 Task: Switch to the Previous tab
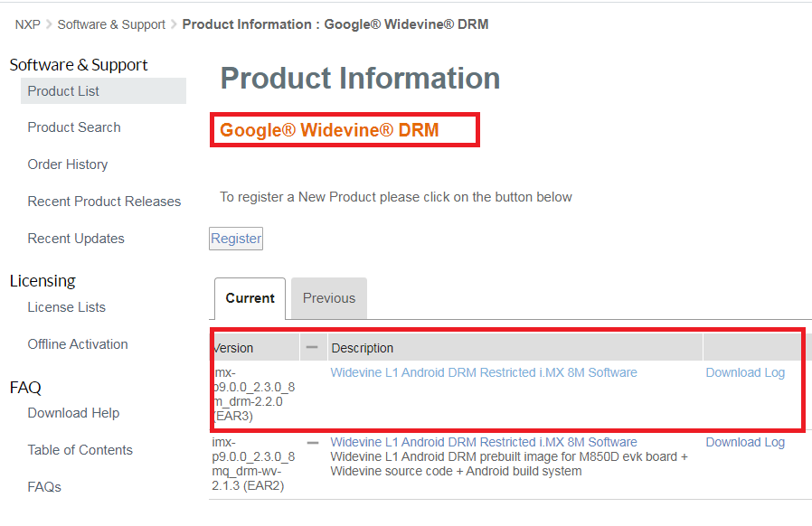coord(329,298)
